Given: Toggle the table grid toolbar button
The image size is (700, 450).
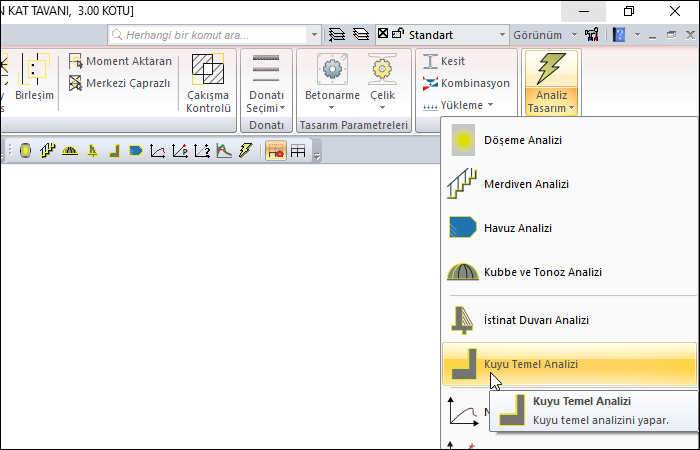Looking at the screenshot, I should pos(298,151).
